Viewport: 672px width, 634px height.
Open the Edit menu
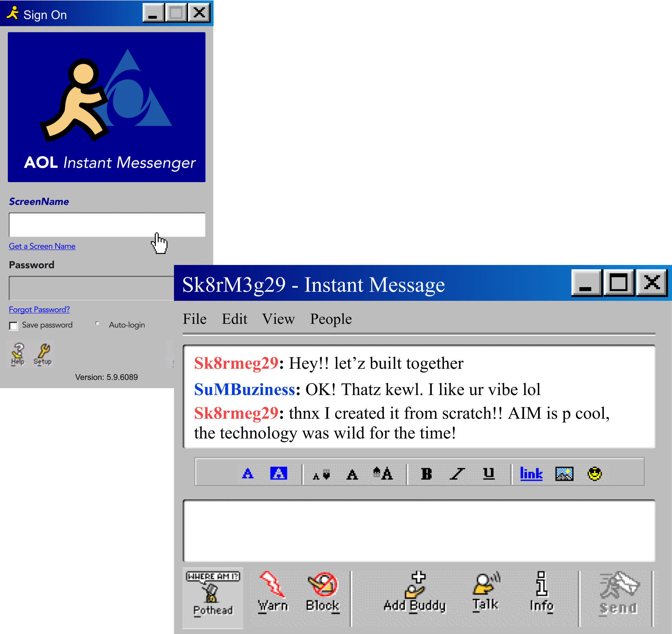(235, 319)
